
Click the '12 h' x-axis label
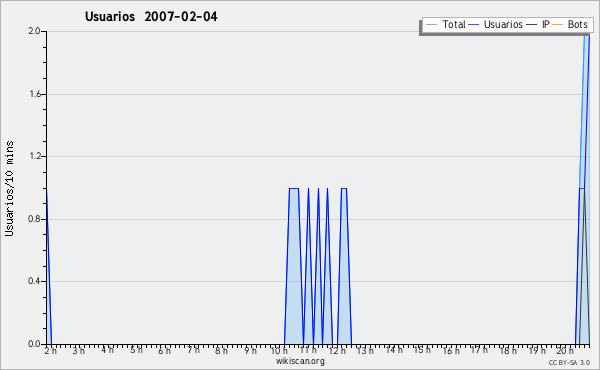coord(337,350)
